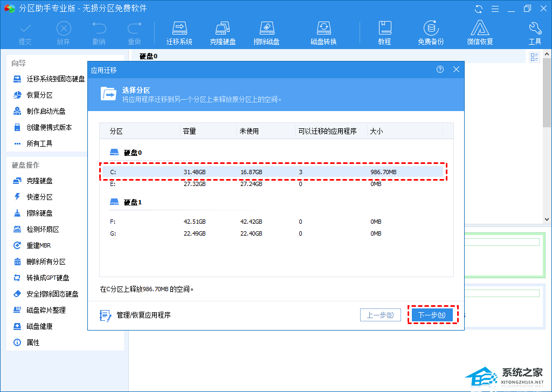Select 检测坏扇区 in the sidebar
The width and height of the screenshot is (552, 392).
[x=36, y=230]
